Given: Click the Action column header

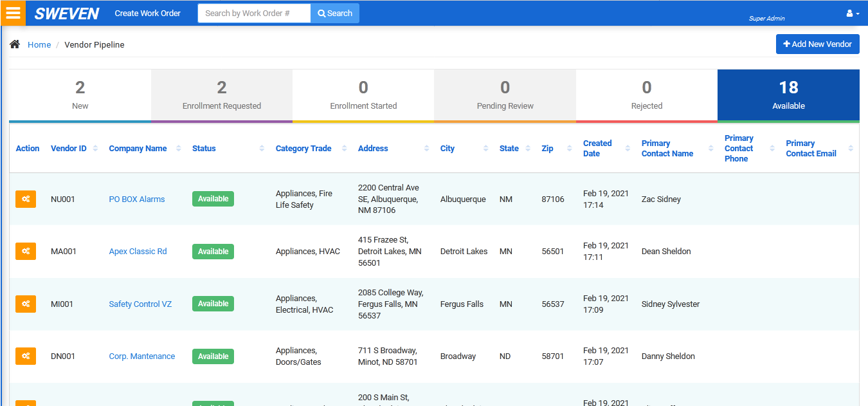Looking at the screenshot, I should click(x=28, y=148).
